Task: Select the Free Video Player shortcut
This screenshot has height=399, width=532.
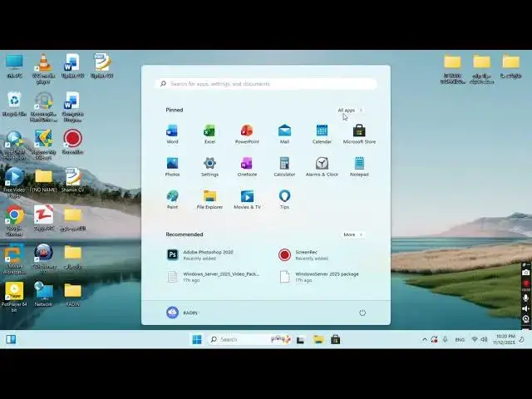Action: point(14,183)
